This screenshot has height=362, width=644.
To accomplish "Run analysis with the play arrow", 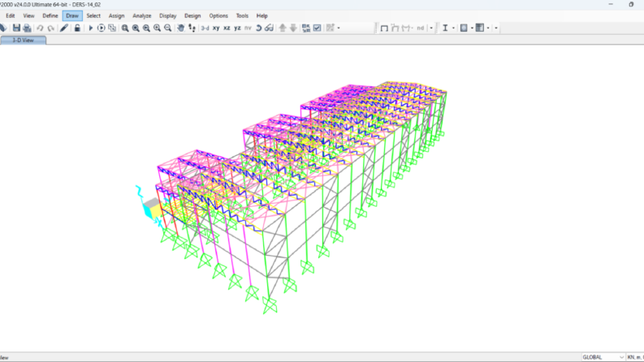I will [91, 28].
